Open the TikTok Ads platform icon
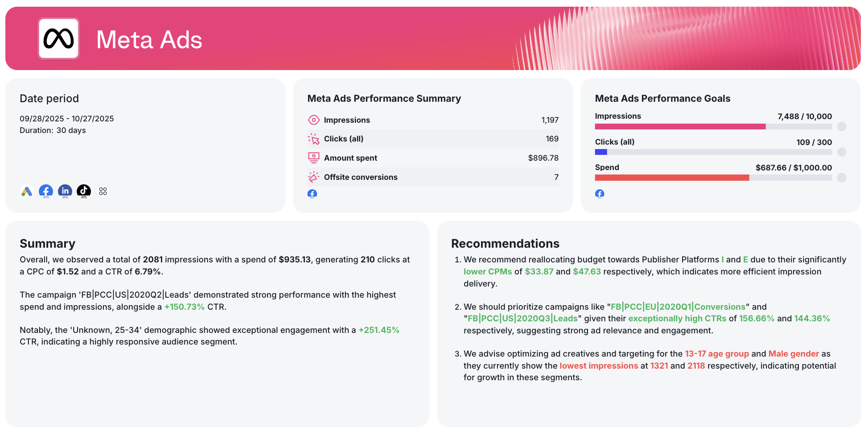Screen dimensions: 868x432 (84, 191)
